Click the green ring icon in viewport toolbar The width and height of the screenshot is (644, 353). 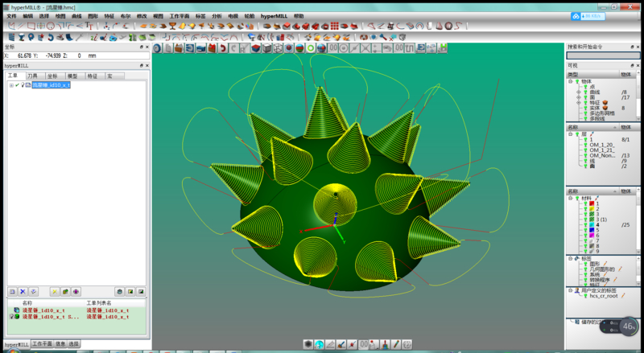(311, 48)
